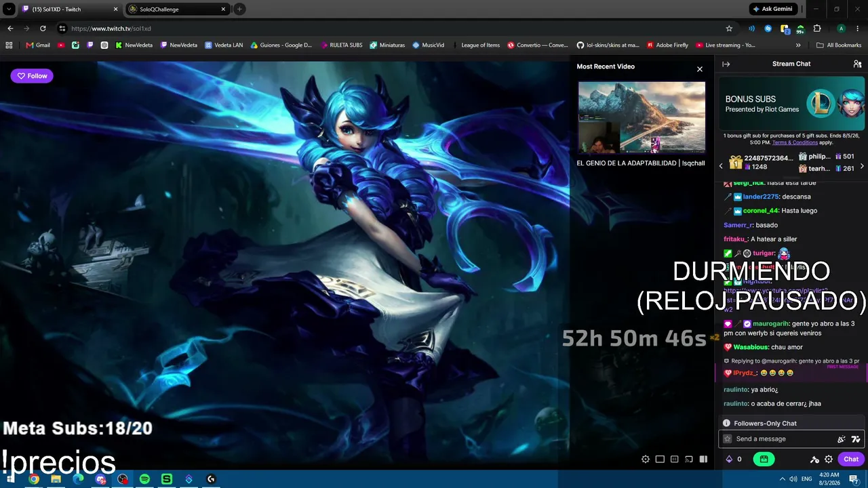The width and height of the screenshot is (868, 488).
Task: Reload the current page
Action: tap(43, 28)
